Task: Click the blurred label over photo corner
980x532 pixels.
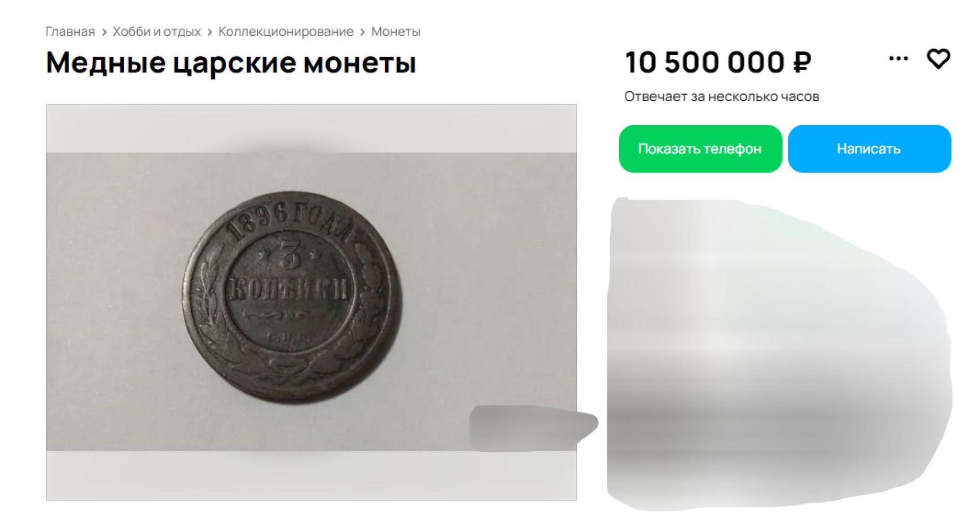Action: point(531,428)
